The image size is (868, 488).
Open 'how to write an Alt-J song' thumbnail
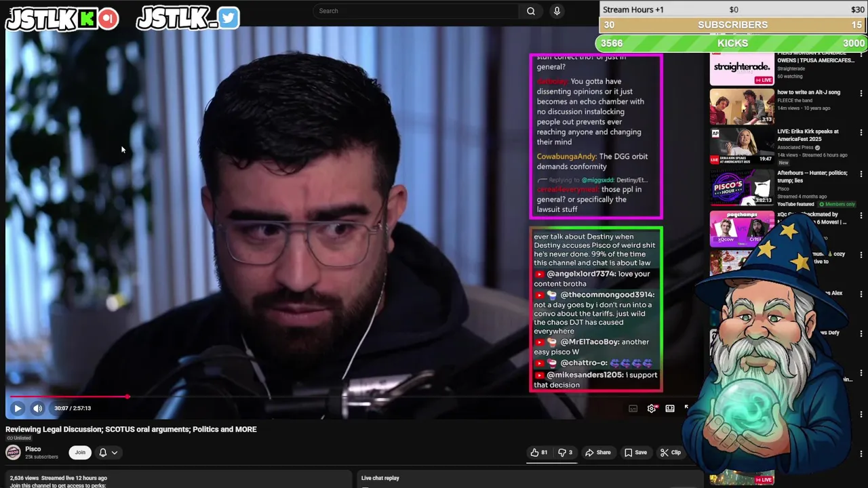[742, 106]
